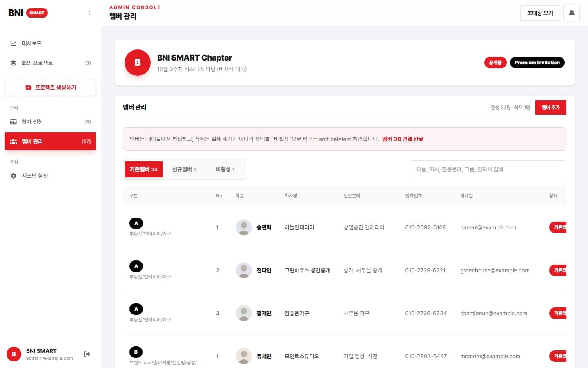
Task: Click the 멤버 추가 button
Action: (550, 108)
